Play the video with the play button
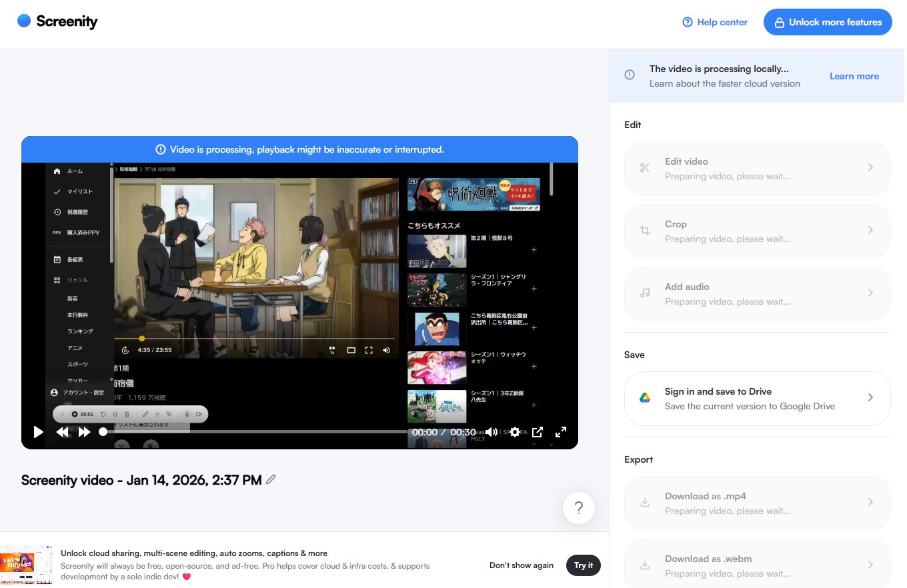 click(38, 432)
